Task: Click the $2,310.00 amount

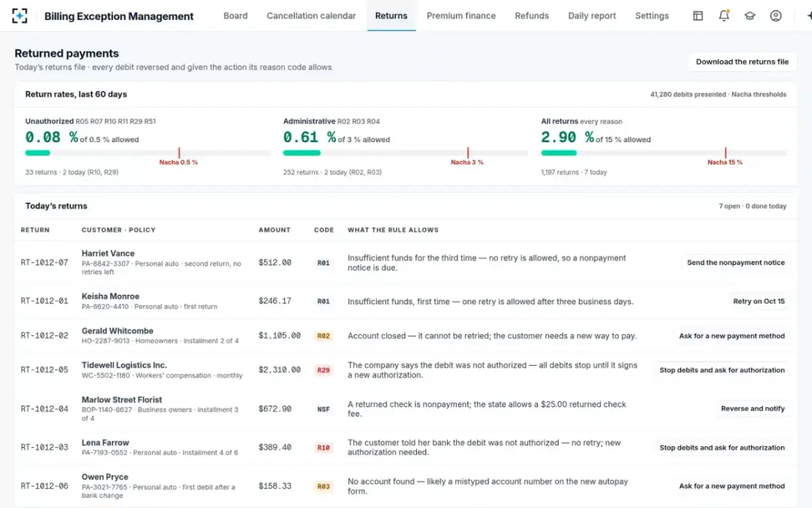Action: click(279, 371)
